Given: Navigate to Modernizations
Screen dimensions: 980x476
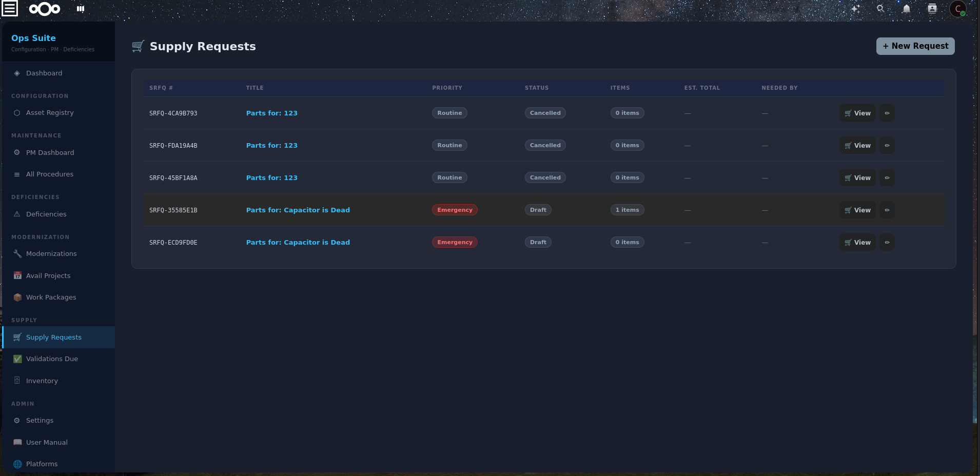Looking at the screenshot, I should click(x=58, y=254).
